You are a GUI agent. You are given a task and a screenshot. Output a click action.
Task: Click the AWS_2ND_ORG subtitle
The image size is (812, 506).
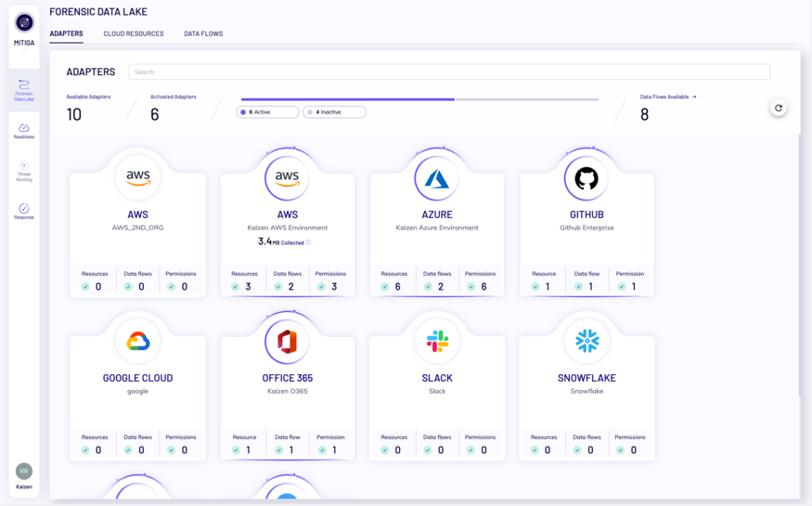(x=137, y=227)
